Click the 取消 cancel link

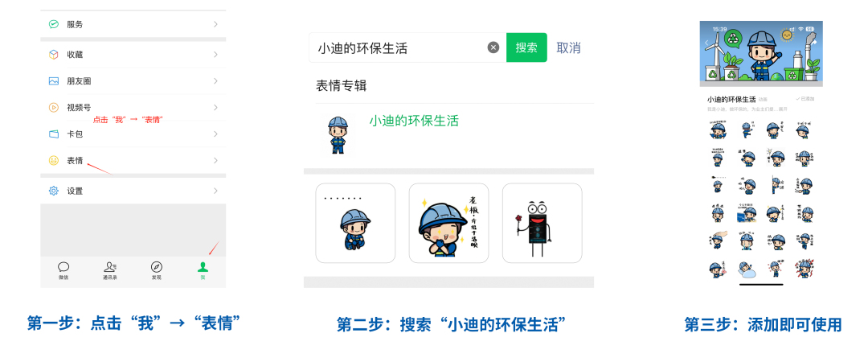coord(568,47)
